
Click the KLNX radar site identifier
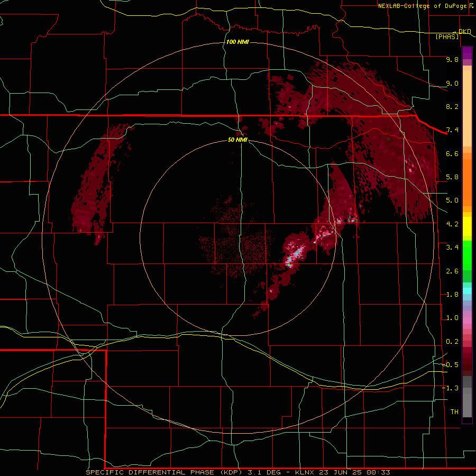click(305, 472)
